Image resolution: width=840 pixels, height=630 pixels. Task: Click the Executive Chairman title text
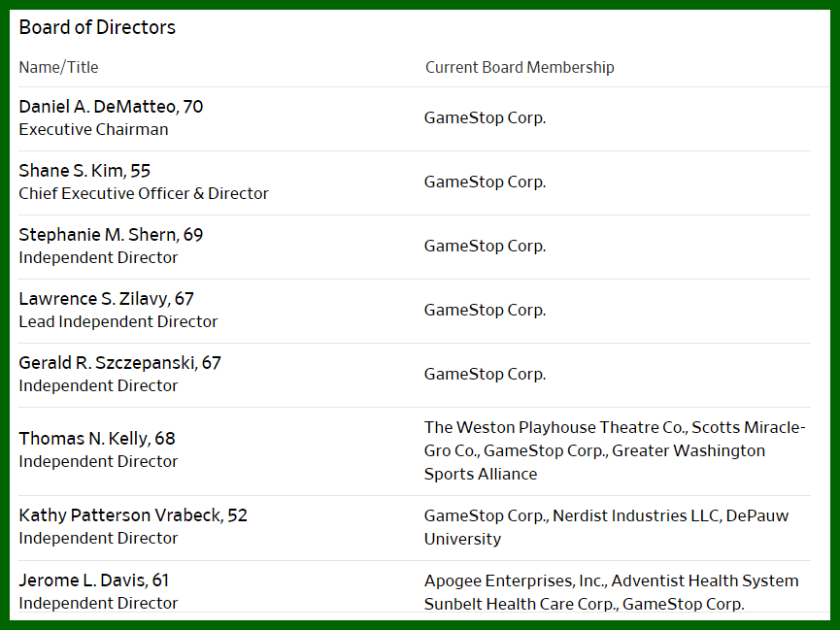click(x=93, y=129)
